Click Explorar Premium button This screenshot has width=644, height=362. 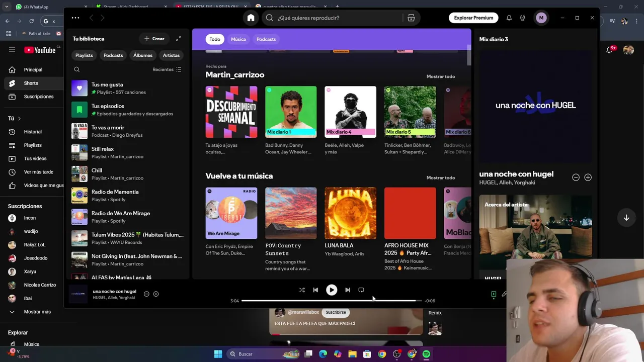tap(473, 18)
